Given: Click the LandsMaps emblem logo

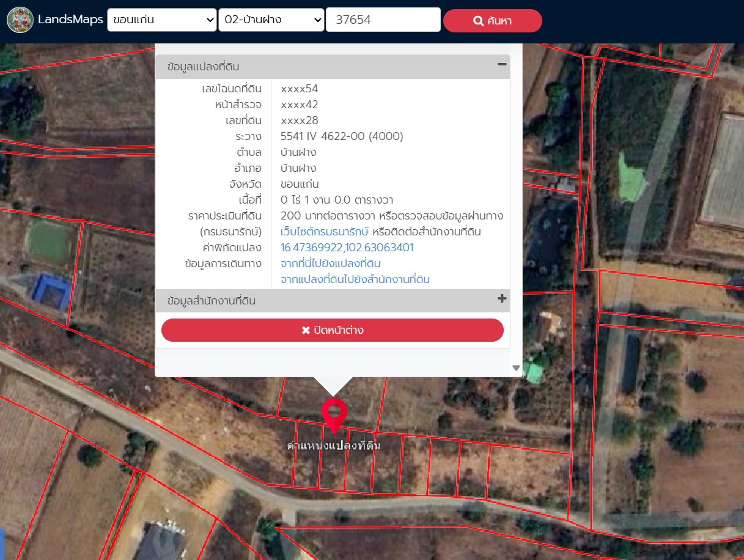Looking at the screenshot, I should click(20, 20).
